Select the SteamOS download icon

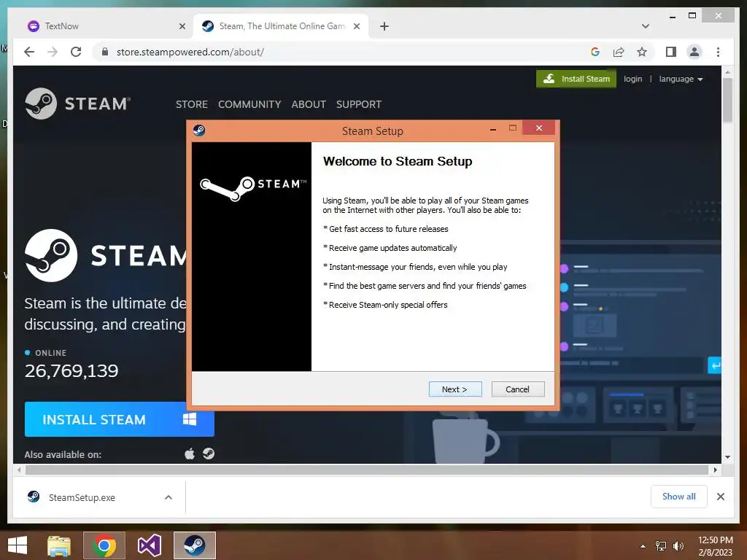click(x=209, y=454)
